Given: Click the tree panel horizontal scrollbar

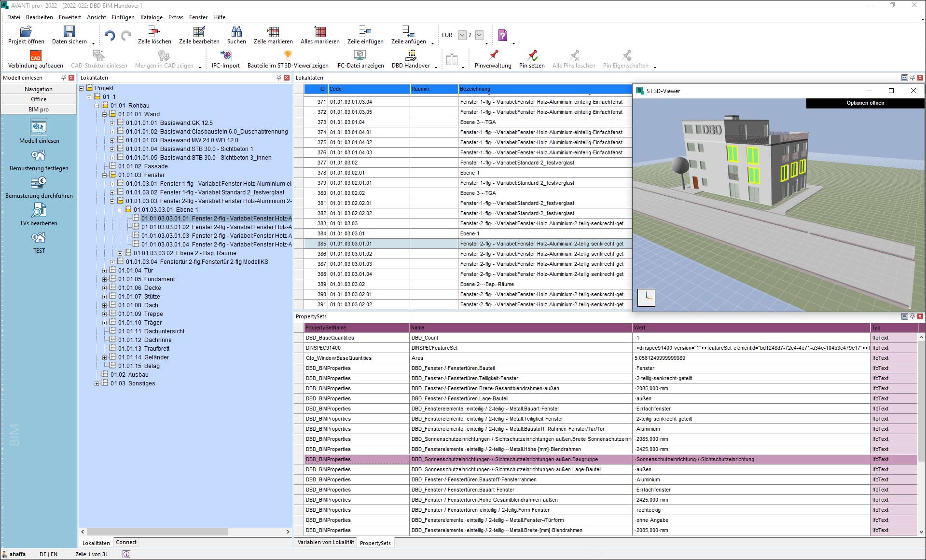Looking at the screenshot, I should coord(157,532).
